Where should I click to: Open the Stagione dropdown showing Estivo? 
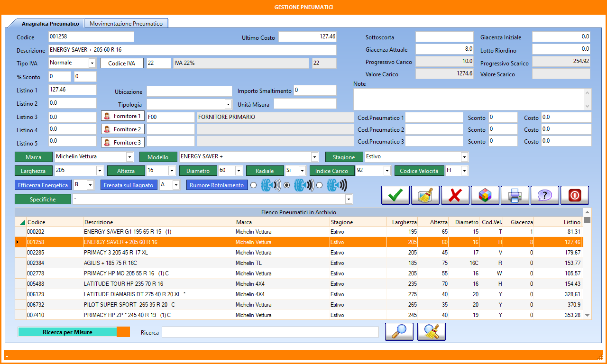point(464,157)
